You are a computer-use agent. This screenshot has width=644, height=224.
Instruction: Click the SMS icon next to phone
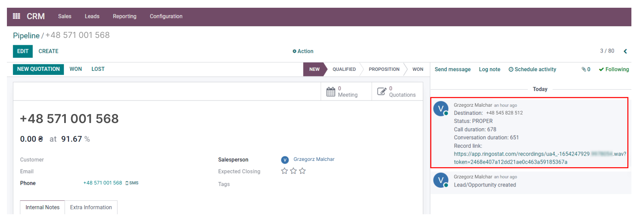pos(132,183)
